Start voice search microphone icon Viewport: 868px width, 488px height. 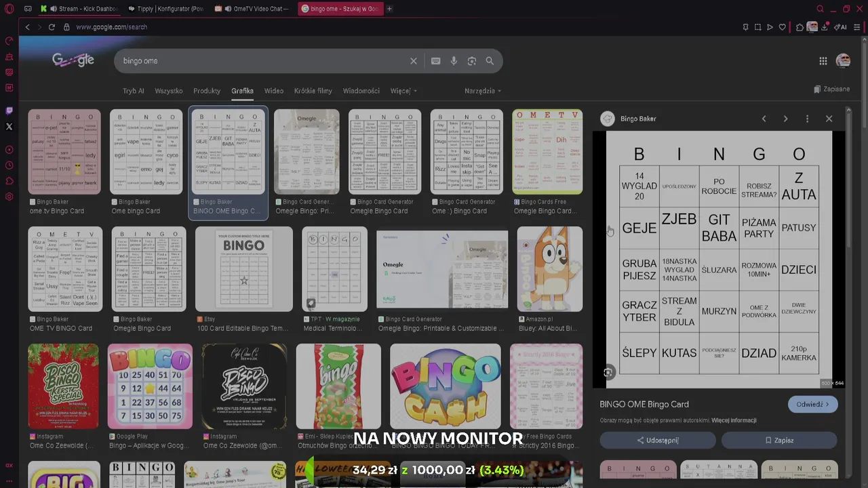click(454, 61)
